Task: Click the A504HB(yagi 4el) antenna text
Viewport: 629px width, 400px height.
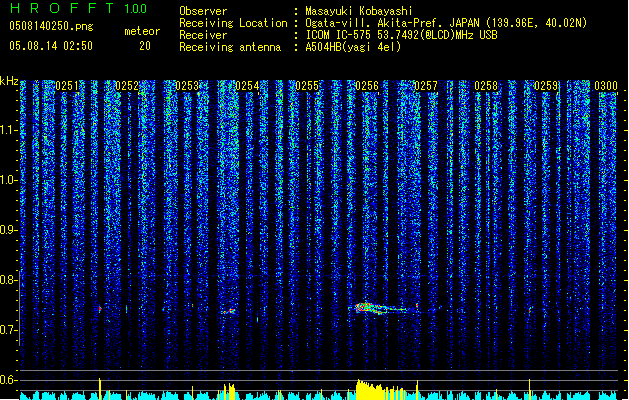Action: coord(353,47)
